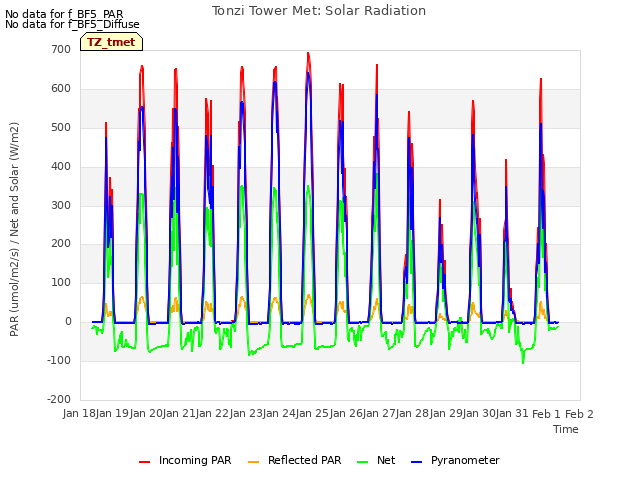
Task: Click the 400 y-axis tick label
Action: [x=61, y=167]
